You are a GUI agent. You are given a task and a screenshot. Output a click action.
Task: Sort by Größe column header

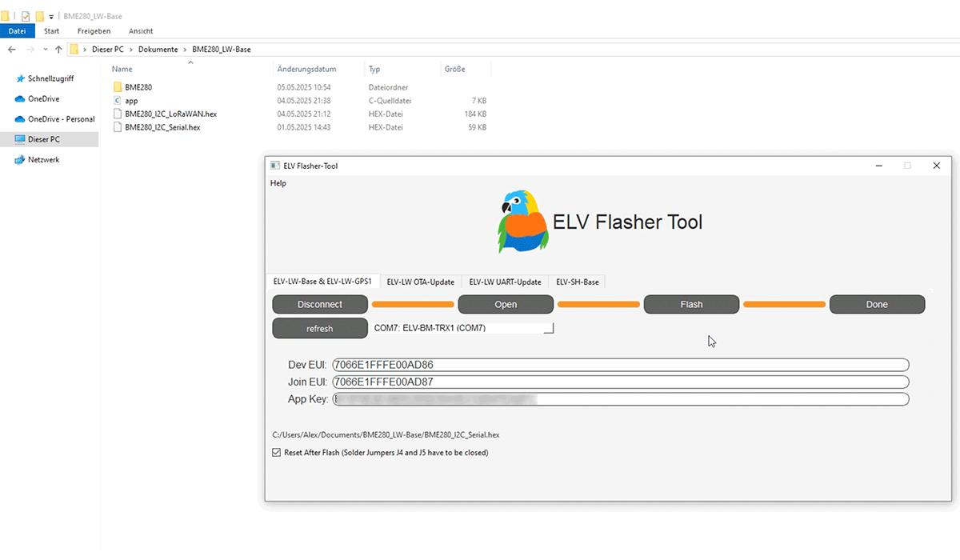point(455,70)
